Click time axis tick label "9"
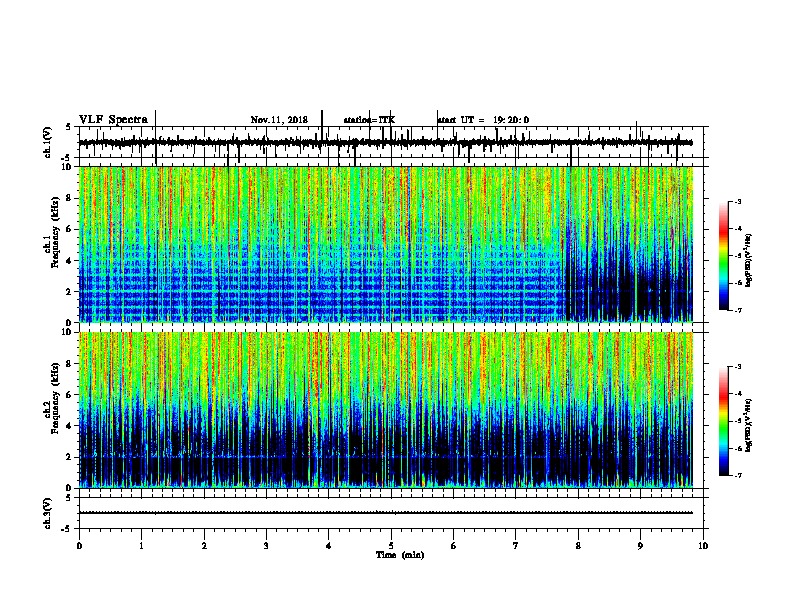The width and height of the screenshot is (792, 612). 640,546
